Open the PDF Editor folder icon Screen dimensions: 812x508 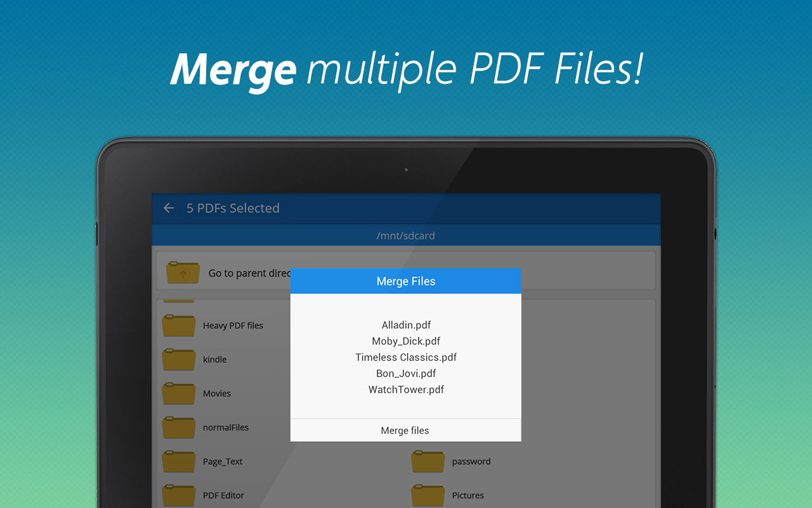(x=178, y=495)
